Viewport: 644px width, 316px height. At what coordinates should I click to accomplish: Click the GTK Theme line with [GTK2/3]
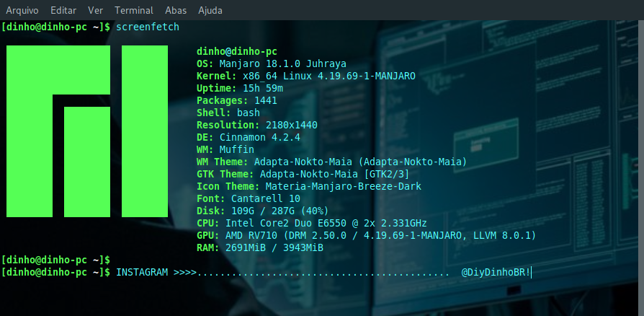click(x=303, y=175)
